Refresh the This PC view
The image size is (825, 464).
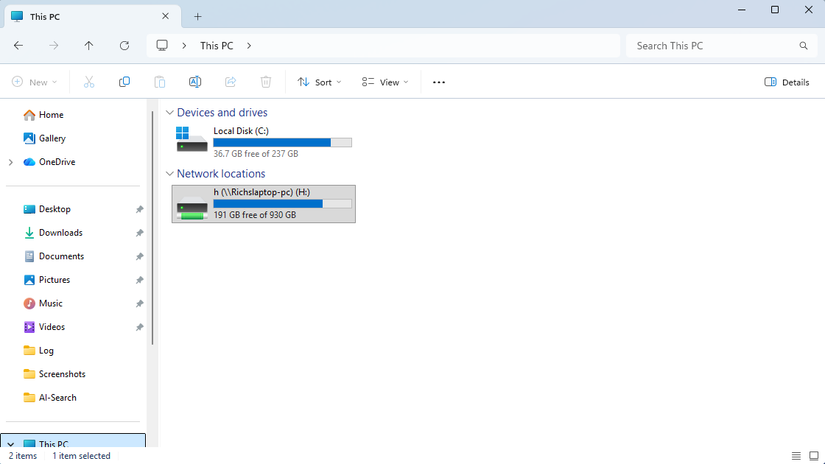124,46
